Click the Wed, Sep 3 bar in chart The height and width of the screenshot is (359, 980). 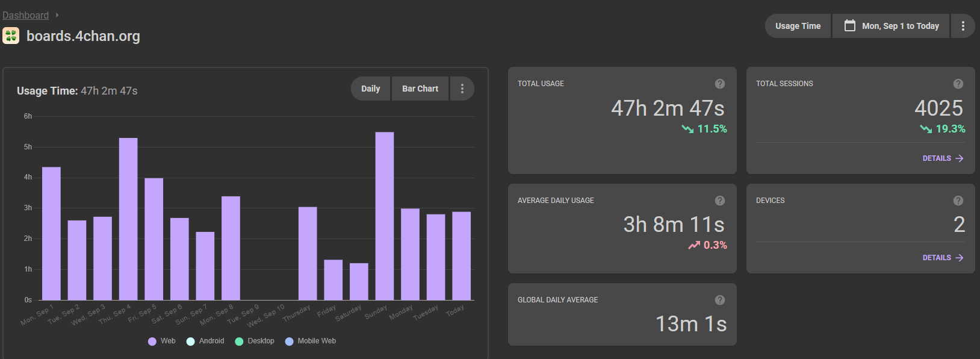click(102, 258)
